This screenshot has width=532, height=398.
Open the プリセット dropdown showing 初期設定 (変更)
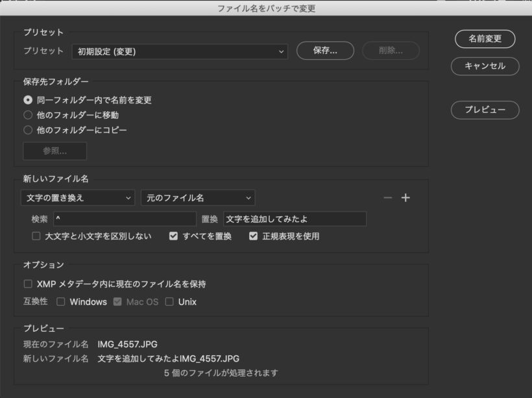[180, 51]
